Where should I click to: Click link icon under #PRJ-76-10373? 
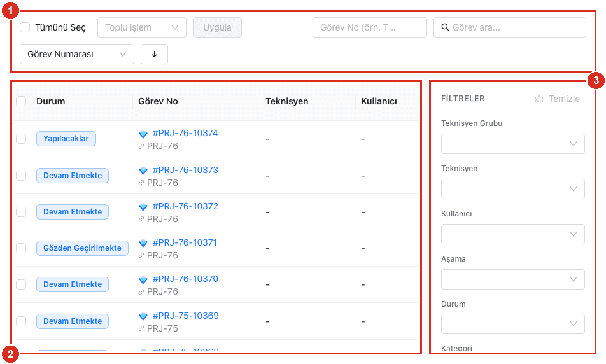tap(141, 183)
